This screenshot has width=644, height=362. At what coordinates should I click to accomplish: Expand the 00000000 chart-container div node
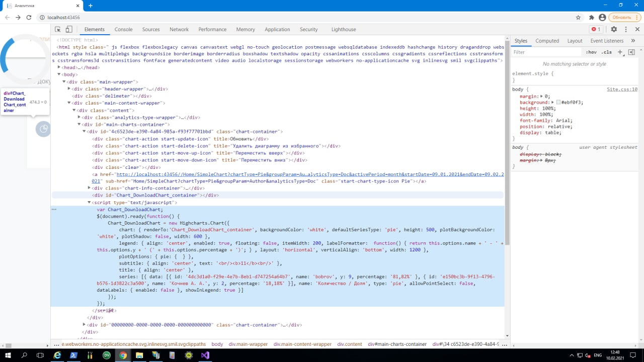coord(85,325)
